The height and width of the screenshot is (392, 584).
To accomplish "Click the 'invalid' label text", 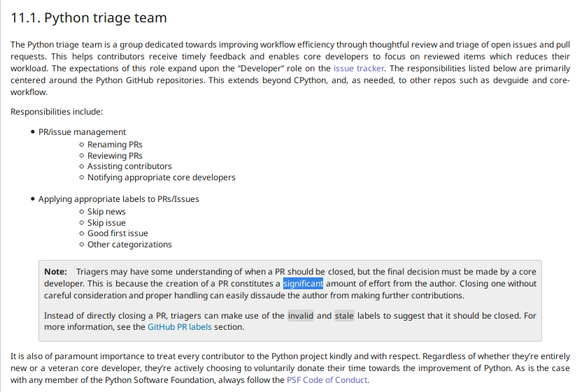I will (x=301, y=316).
